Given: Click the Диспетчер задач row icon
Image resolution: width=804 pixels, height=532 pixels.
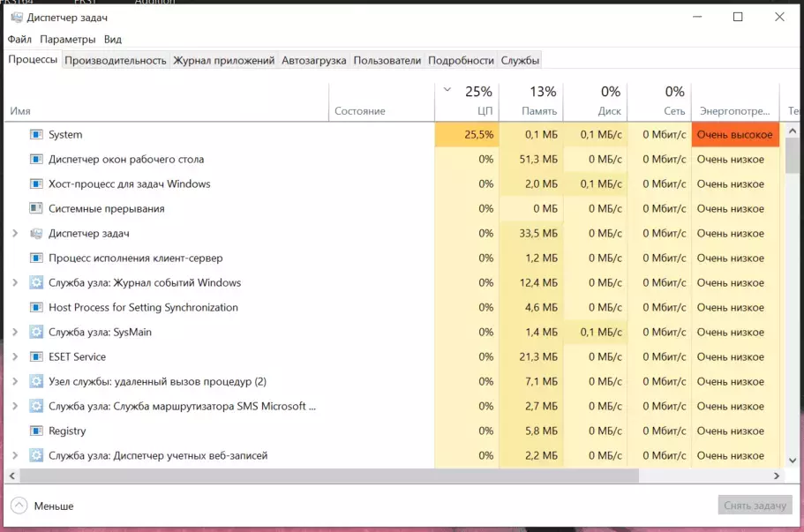Looking at the screenshot, I should [x=36, y=233].
